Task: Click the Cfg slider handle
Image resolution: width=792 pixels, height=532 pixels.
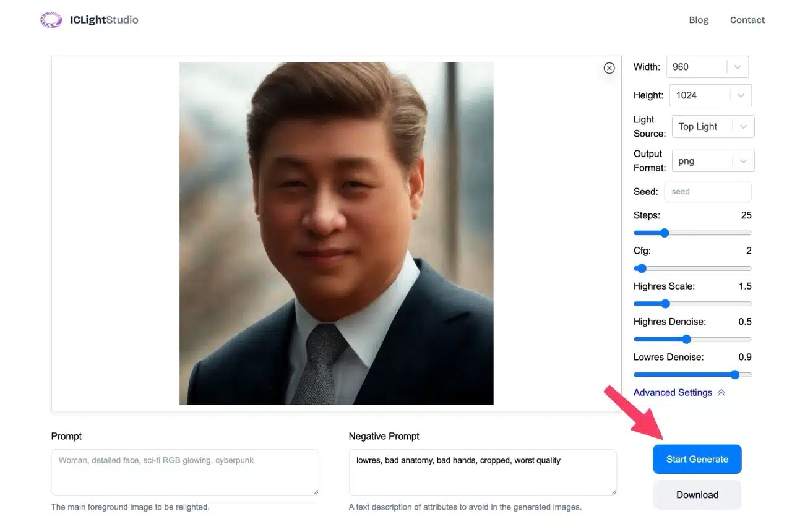Action: [642, 268]
